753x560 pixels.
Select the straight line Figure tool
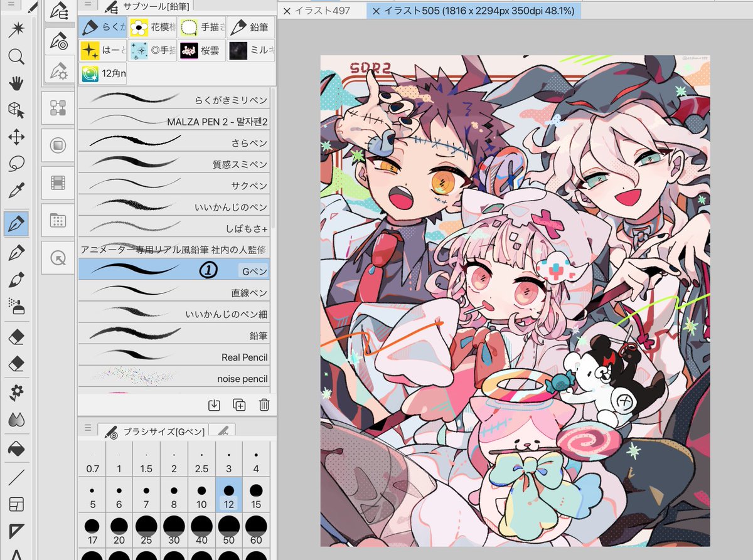(x=16, y=478)
